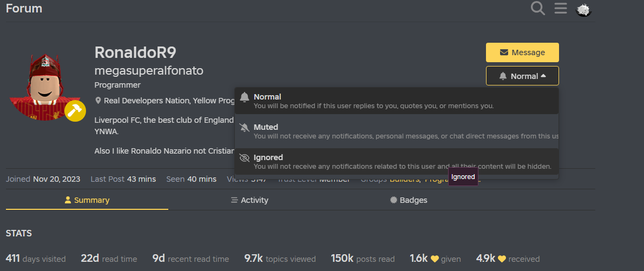Image resolution: width=644 pixels, height=271 pixels.
Task: Select the Normal notification option
Action: pos(396,101)
